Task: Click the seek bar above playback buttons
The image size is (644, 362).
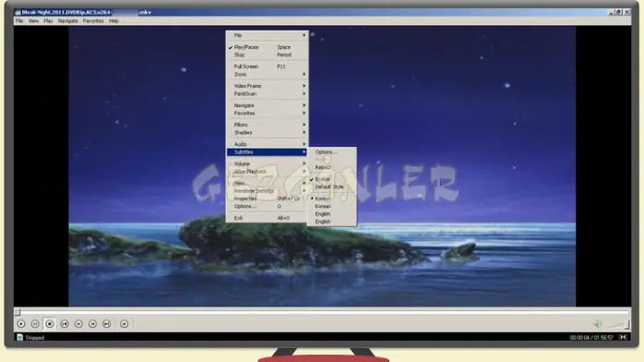Action: pos(322,312)
